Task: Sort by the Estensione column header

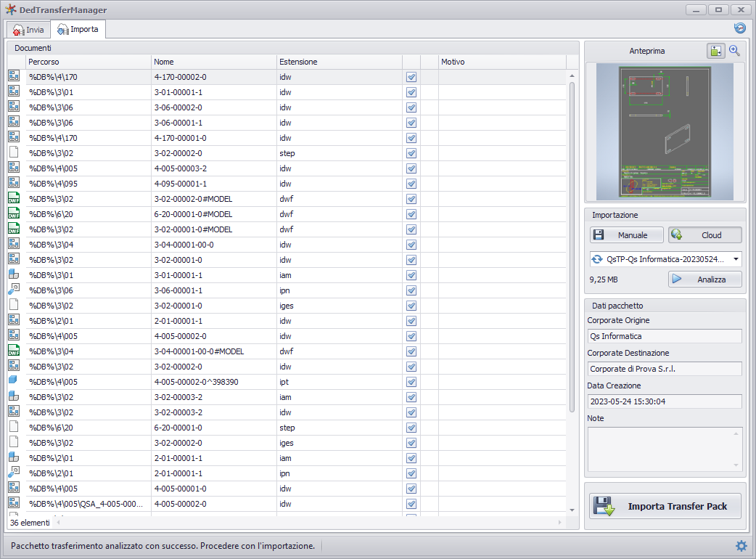Action: (340, 62)
